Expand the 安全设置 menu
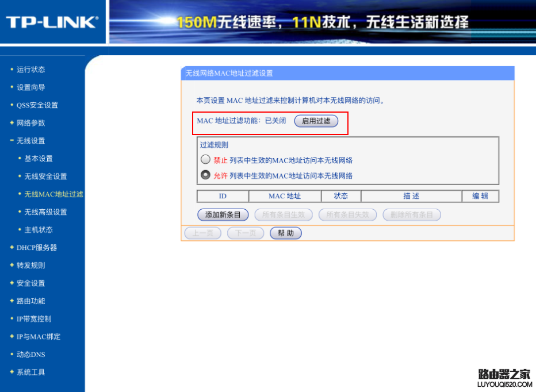 [x=30, y=283]
